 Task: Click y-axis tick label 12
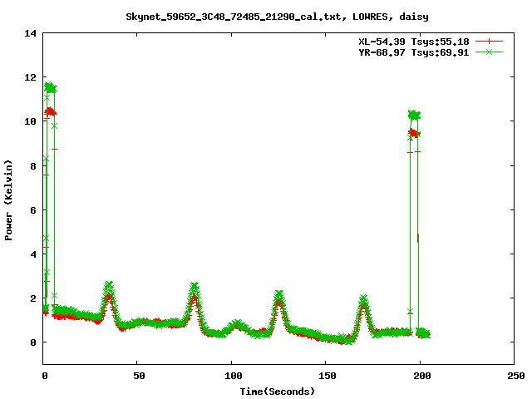(x=30, y=77)
